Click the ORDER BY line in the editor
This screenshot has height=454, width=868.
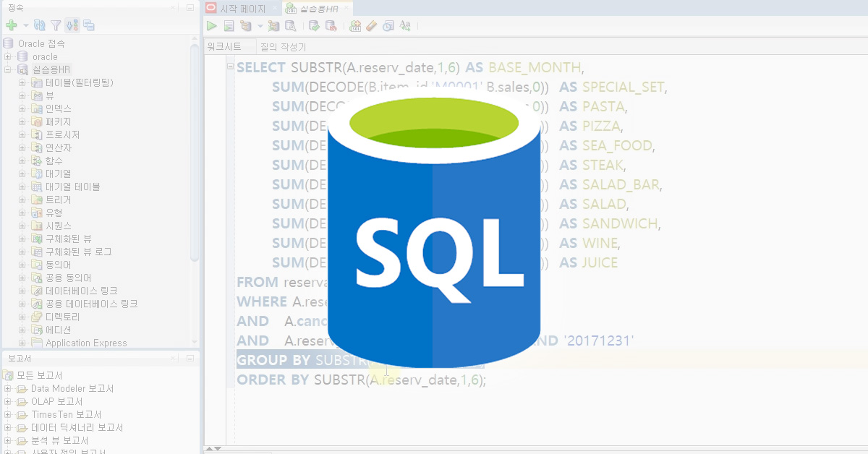click(x=362, y=380)
